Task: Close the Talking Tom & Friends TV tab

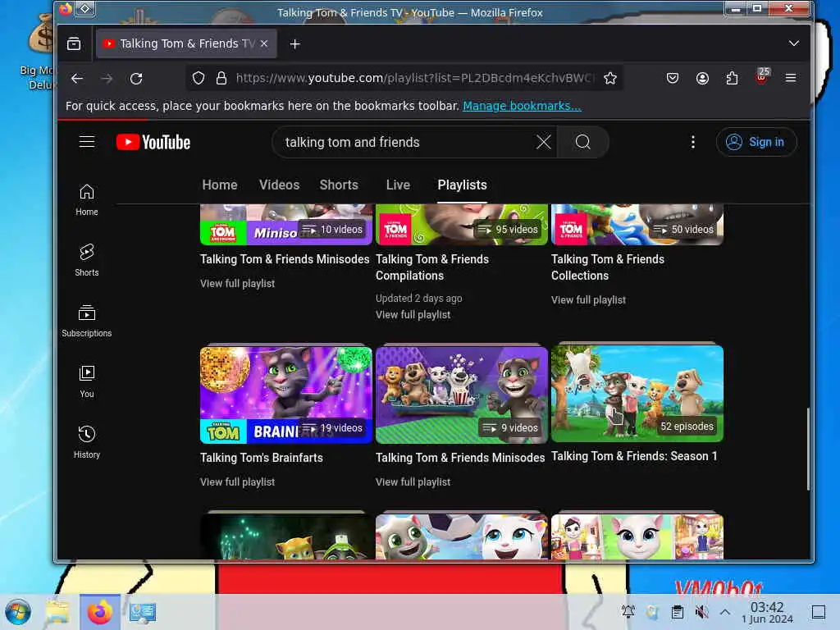Action: (x=264, y=43)
